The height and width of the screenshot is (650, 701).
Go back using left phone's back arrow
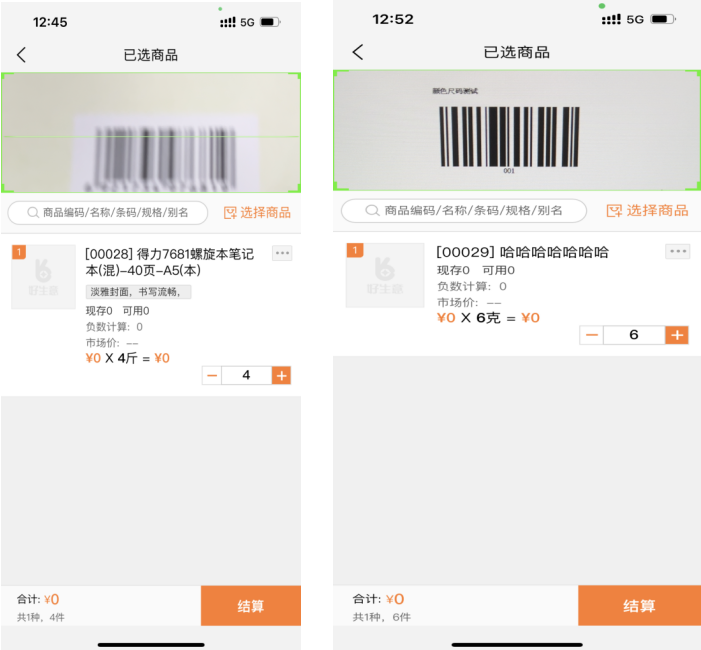tap(21, 55)
